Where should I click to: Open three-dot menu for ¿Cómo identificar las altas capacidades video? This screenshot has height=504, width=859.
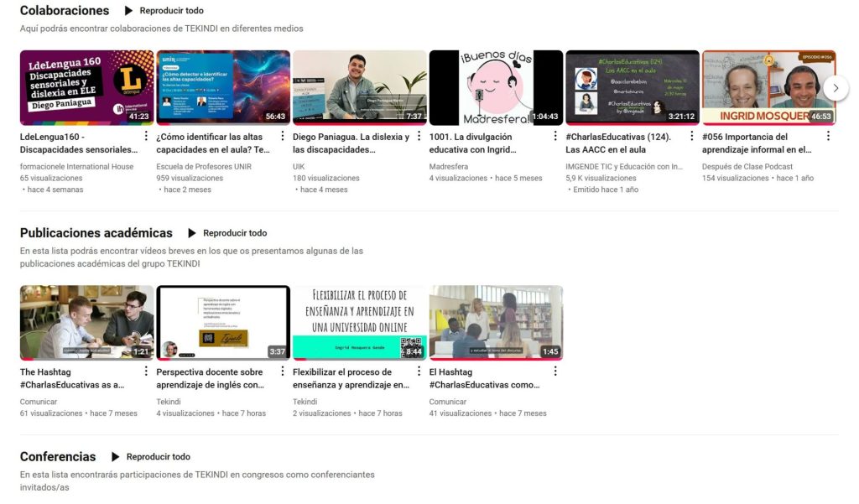point(283,137)
